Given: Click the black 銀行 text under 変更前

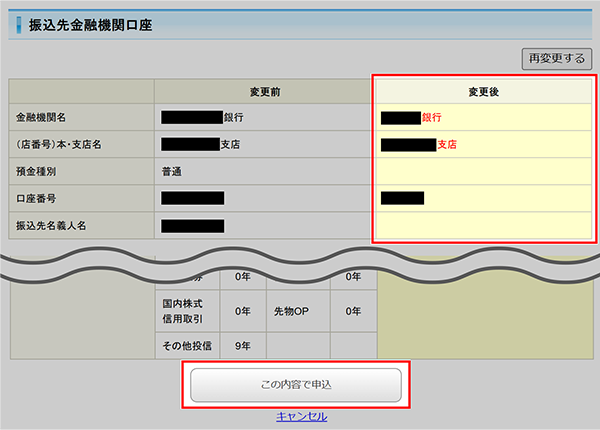Looking at the screenshot, I should coord(233,117).
